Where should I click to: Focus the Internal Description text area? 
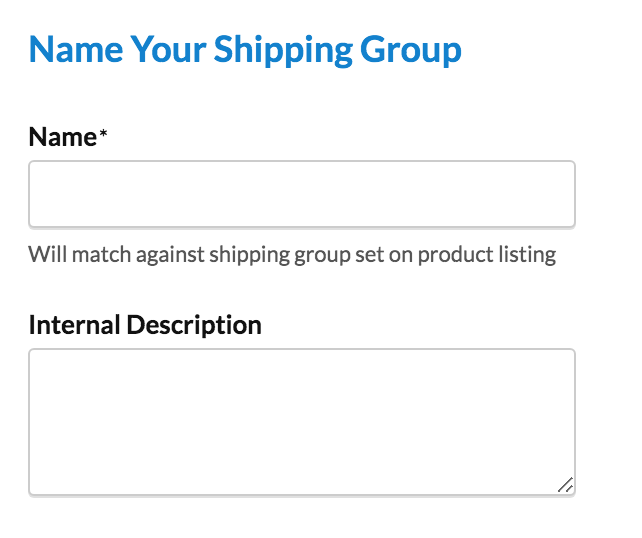[301, 421]
